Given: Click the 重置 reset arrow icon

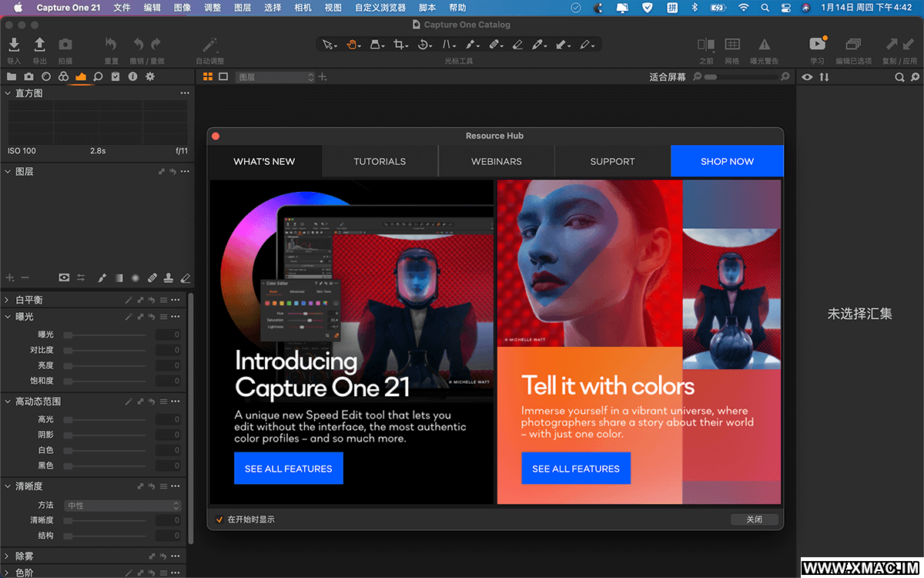Looking at the screenshot, I should click(x=111, y=45).
